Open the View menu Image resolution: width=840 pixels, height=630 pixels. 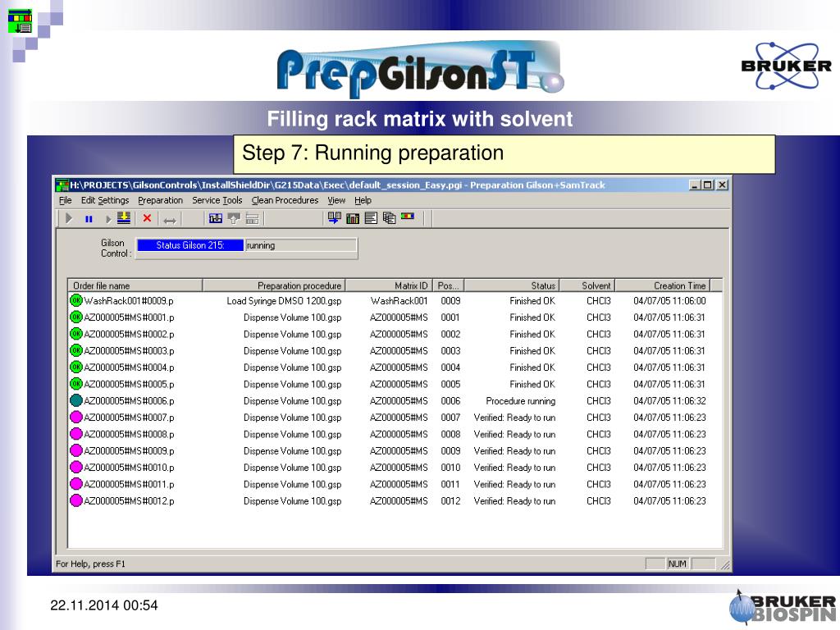click(336, 200)
